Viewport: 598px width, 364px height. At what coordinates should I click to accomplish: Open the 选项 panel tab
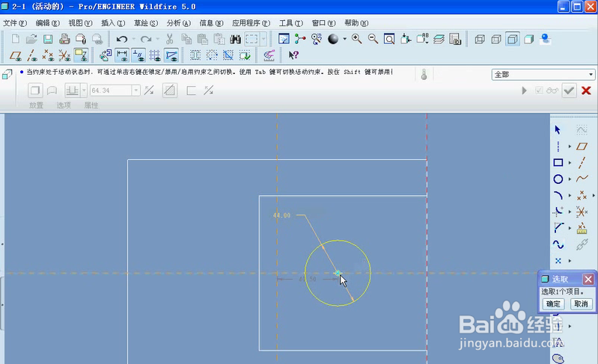click(64, 105)
